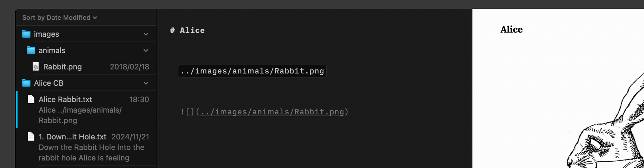644x168 pixels.
Task: Select the animals folder label
Action: (x=52, y=51)
